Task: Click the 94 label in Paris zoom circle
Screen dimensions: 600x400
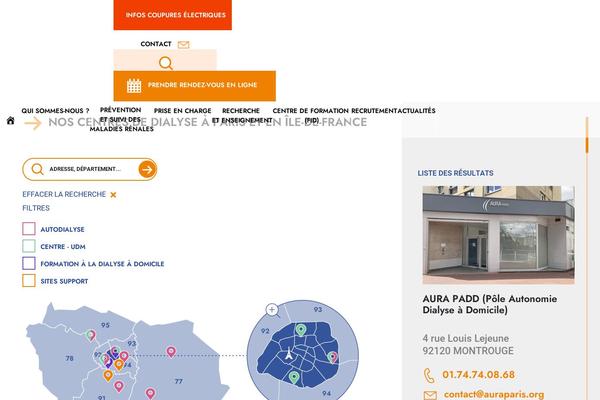Action: pos(326,393)
